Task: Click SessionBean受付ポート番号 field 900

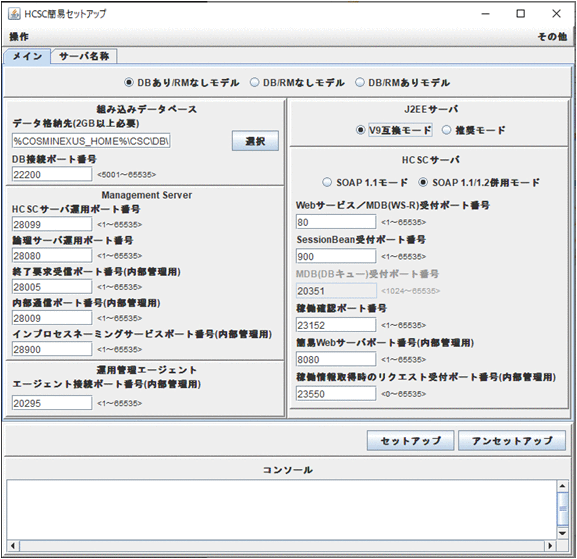Action: (336, 256)
